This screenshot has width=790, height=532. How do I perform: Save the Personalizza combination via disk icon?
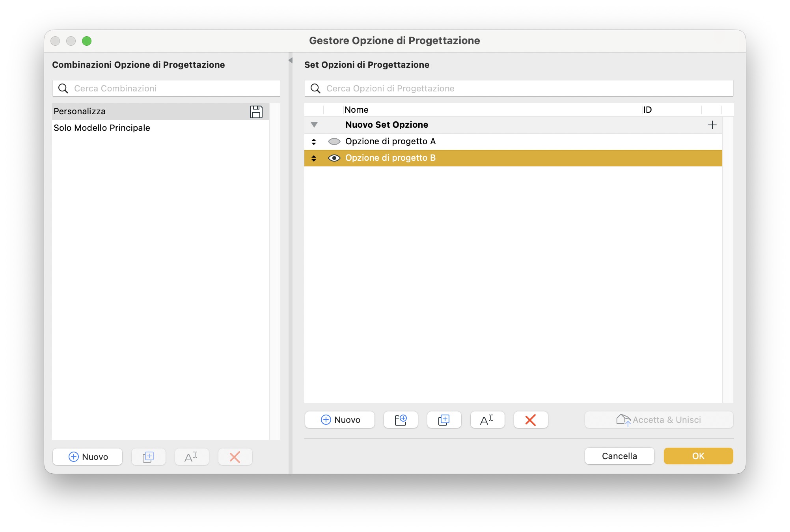(256, 112)
